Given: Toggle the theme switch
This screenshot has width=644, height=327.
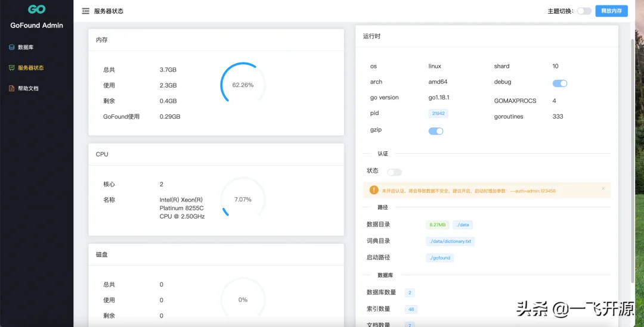Looking at the screenshot, I should tap(584, 11).
